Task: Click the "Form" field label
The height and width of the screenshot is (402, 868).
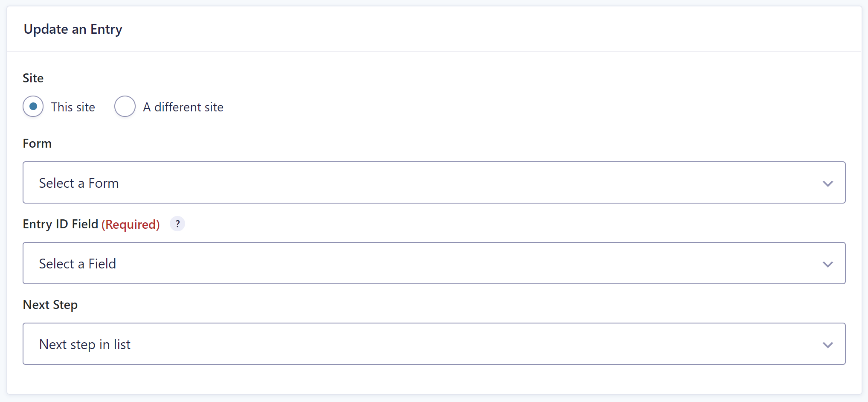Action: pyautogui.click(x=37, y=143)
